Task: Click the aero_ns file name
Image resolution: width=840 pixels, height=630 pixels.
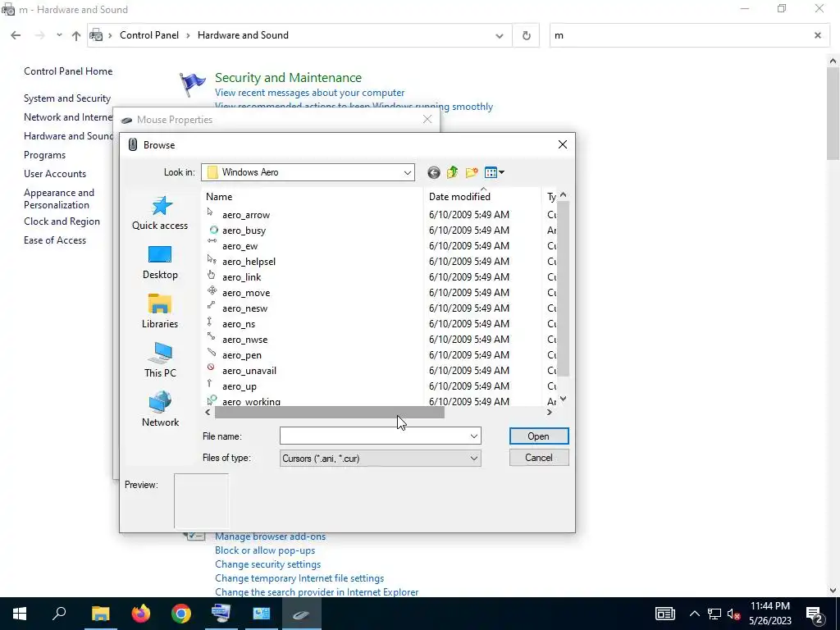Action: click(x=239, y=324)
